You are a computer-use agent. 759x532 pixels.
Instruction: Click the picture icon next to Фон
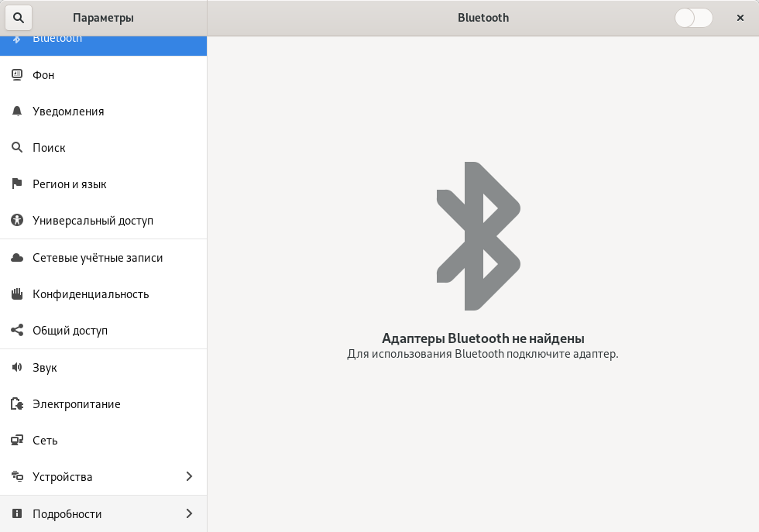tap(17, 75)
